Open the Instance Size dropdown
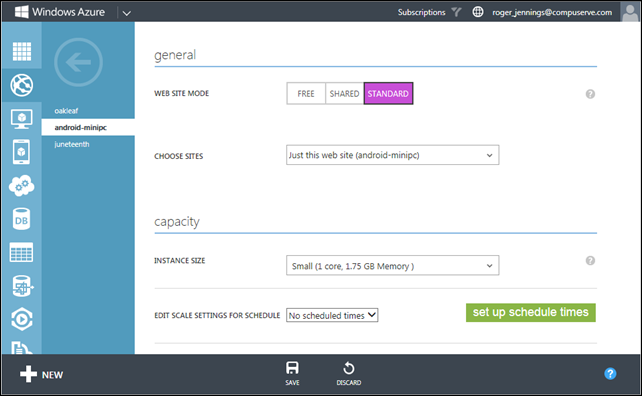 point(393,266)
